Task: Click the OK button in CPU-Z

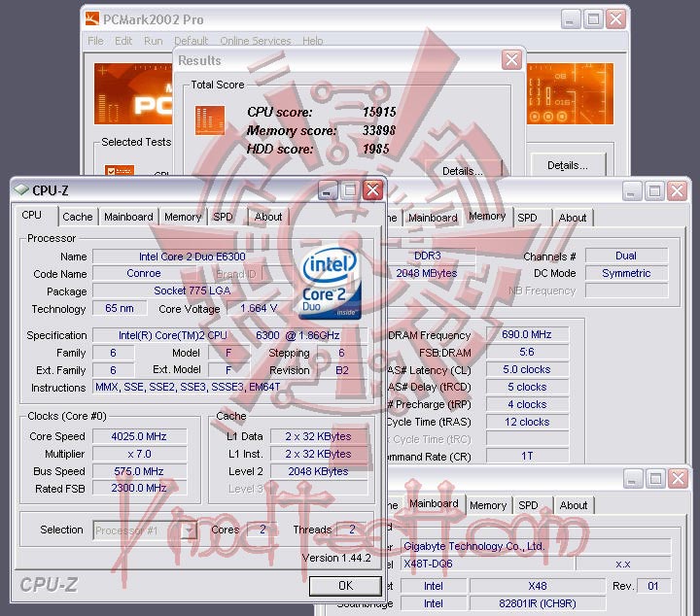Action: [x=345, y=586]
